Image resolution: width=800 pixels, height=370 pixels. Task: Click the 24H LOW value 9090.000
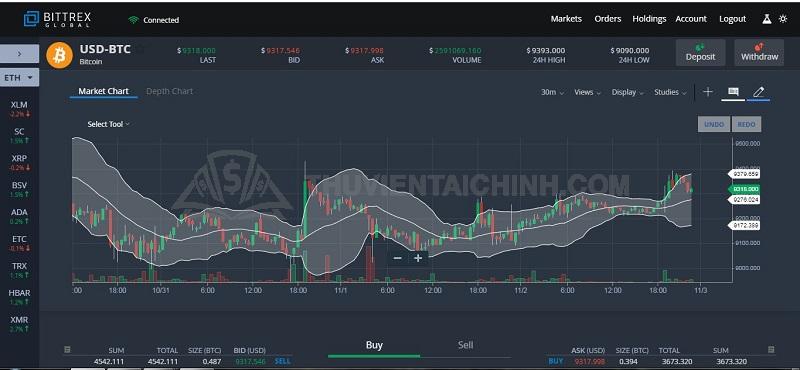[x=630, y=51]
